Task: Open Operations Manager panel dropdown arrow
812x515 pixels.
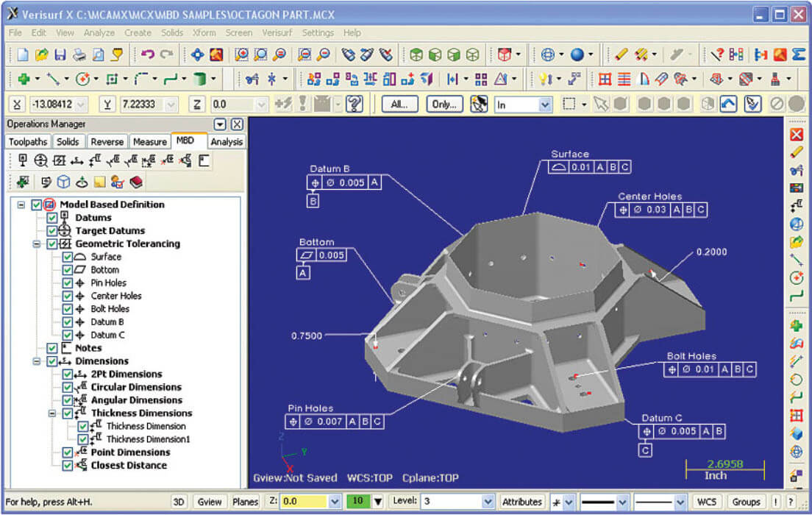Action: [220, 124]
